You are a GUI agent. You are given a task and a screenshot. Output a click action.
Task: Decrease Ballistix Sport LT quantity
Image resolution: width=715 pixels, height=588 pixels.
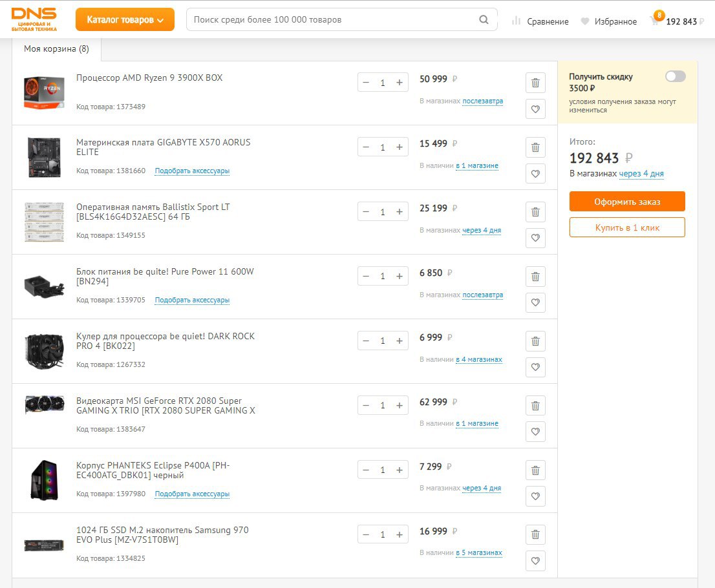click(366, 212)
